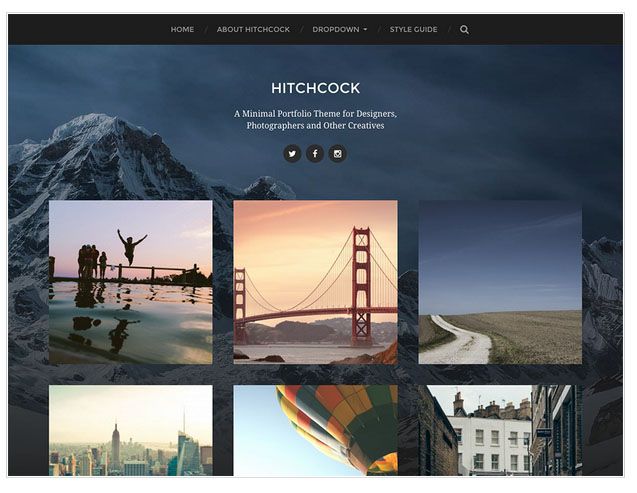Open the hot air balloon photo
Viewport: 637px width, 493px height.
click(x=316, y=430)
